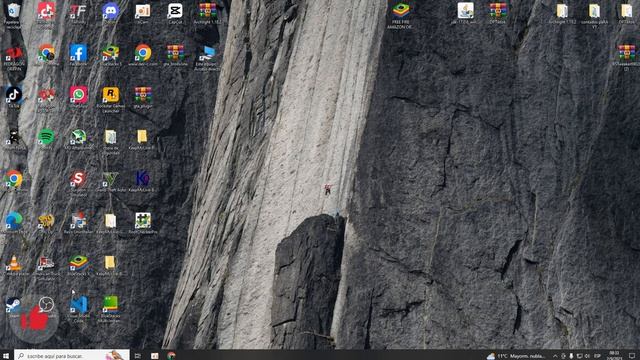The image size is (640, 360).
Task: Open the blue K9 KeepMcLive shortcut
Action: (x=142, y=181)
